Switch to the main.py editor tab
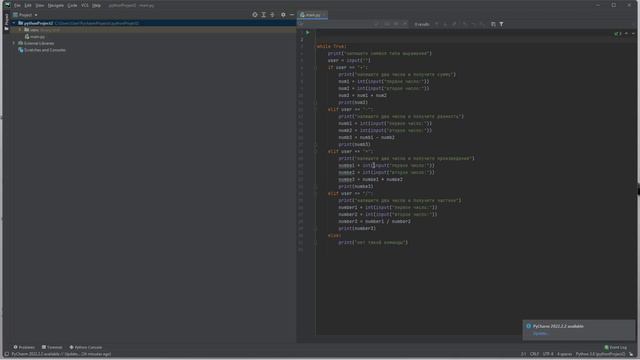Viewport: 640px width, 360px height. pyautogui.click(x=311, y=15)
